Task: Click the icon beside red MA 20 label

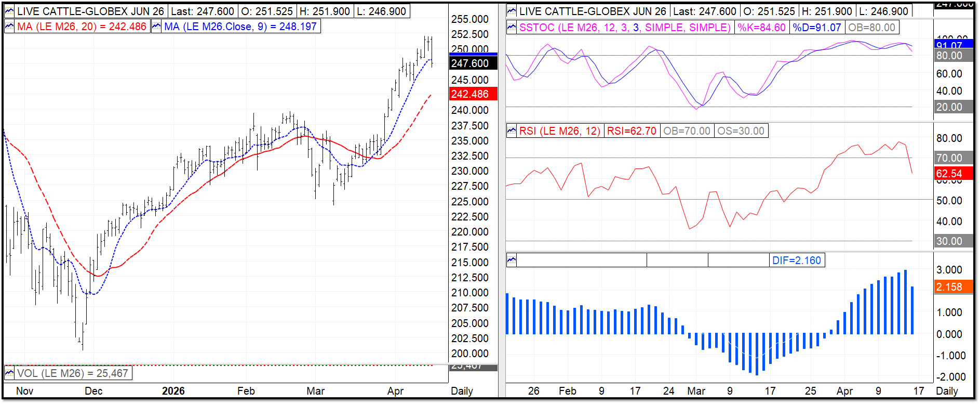Action: [9, 27]
